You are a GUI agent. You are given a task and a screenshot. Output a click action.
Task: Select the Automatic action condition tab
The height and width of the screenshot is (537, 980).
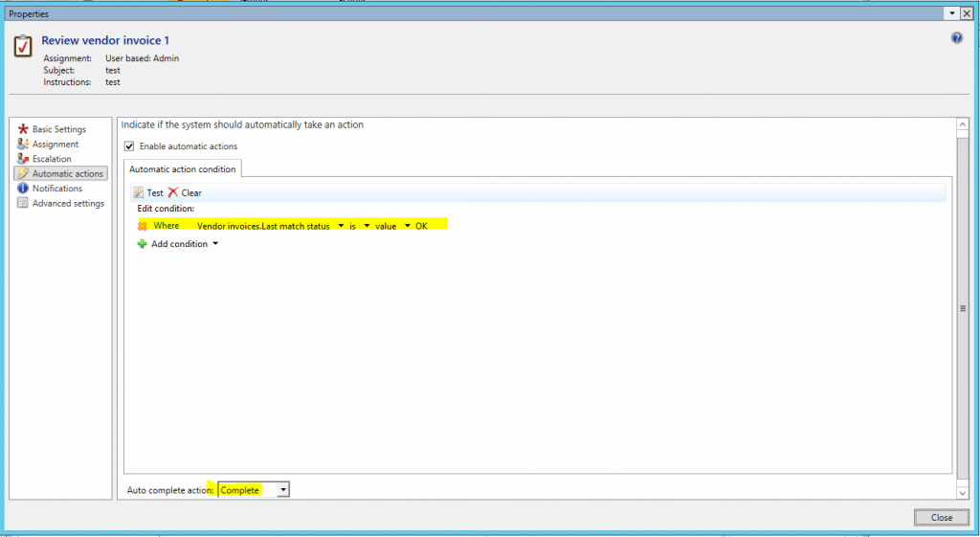[182, 169]
